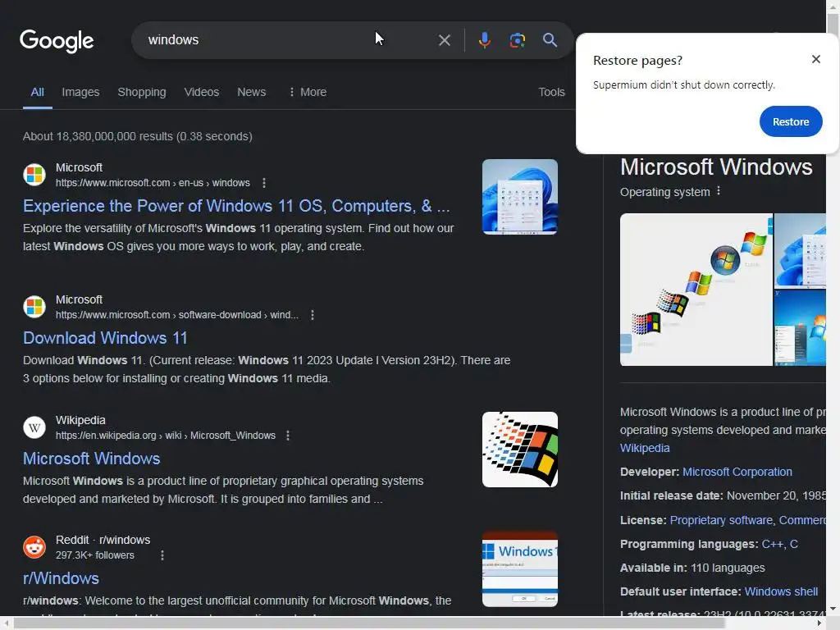Viewport: 840px width, 630px height.
Task: Open Microsoft Windows Wikipedia result link
Action: coord(92,459)
